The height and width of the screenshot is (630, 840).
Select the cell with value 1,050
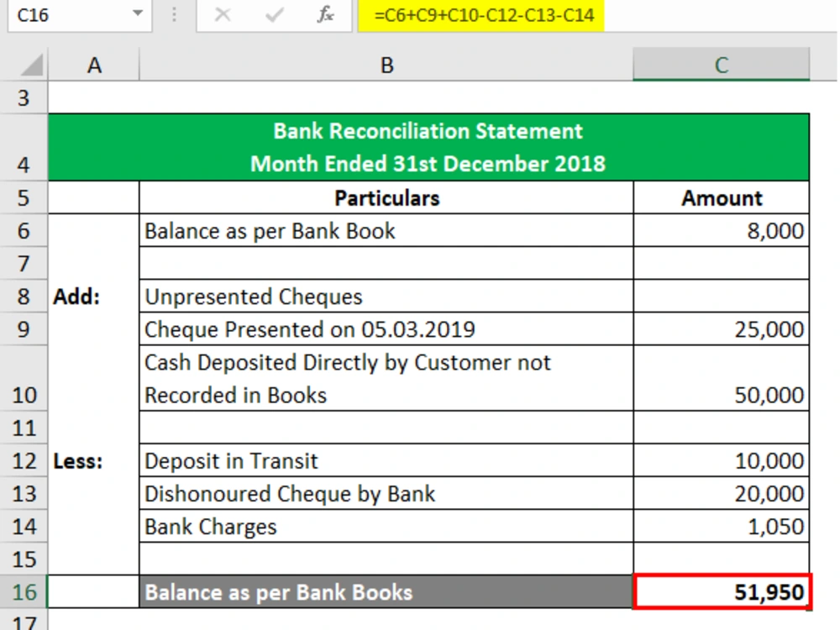pos(721,526)
